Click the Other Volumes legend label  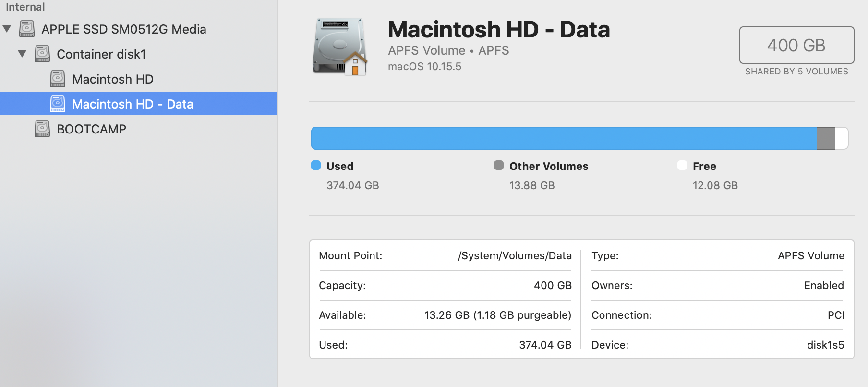point(549,166)
